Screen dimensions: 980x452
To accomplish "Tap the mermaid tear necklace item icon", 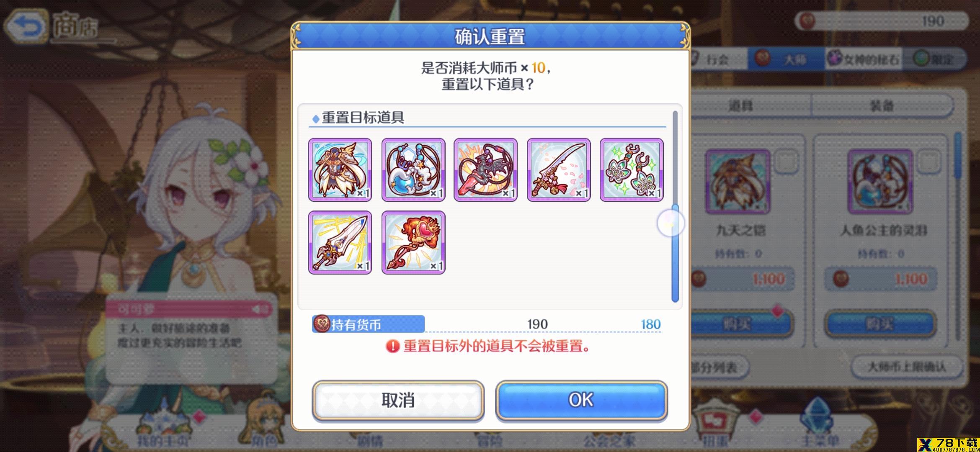I will pos(413,169).
